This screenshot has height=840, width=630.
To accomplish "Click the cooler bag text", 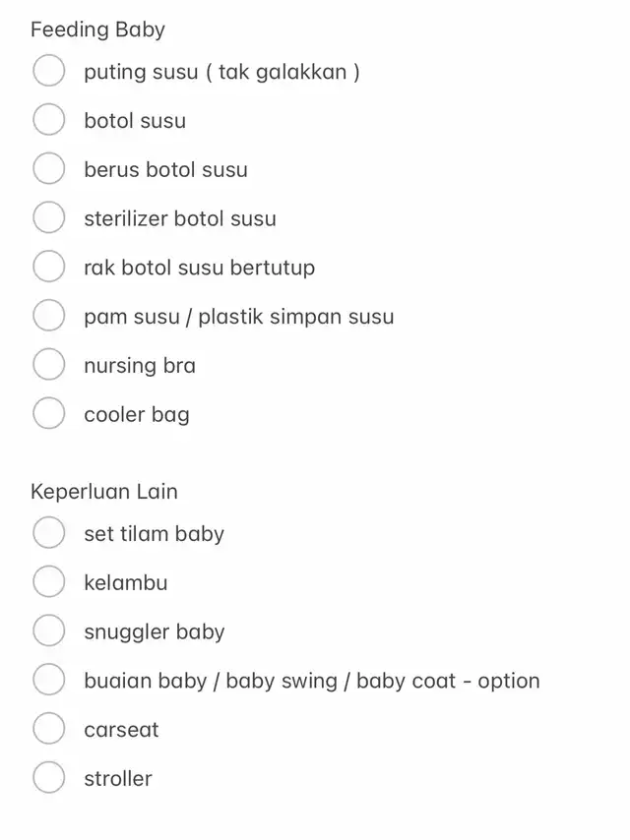I will tap(137, 415).
